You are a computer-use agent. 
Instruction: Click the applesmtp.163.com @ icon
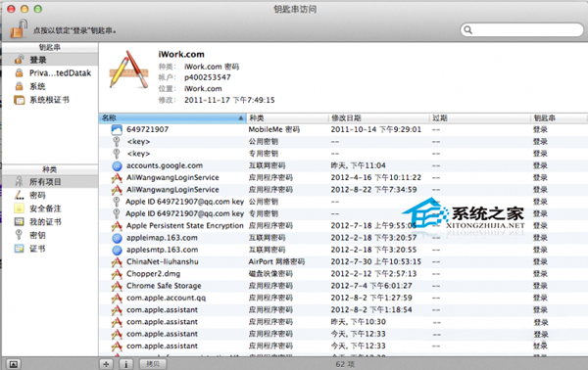point(117,250)
